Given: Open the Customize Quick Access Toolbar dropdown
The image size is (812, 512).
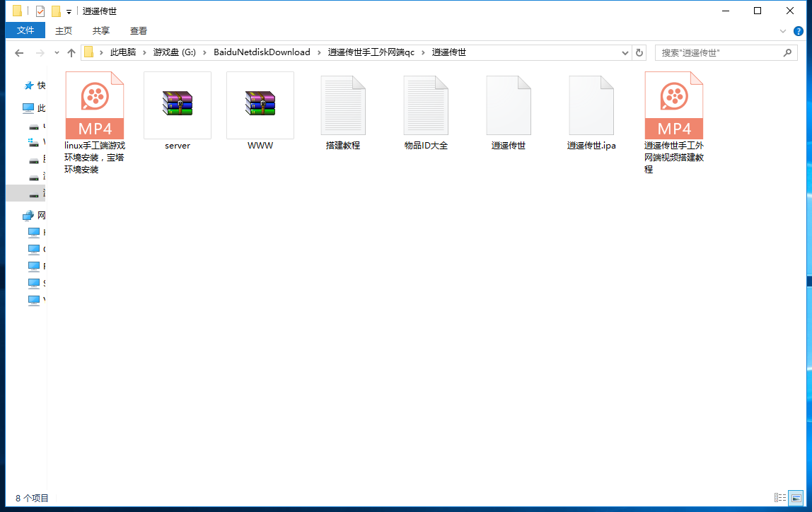Looking at the screenshot, I should click(x=69, y=11).
